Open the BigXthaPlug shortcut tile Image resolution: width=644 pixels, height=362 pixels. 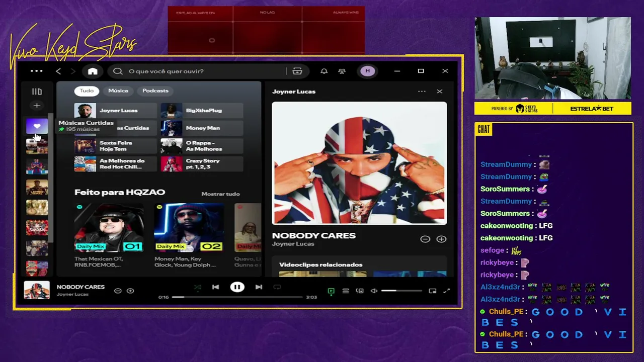[202, 111]
